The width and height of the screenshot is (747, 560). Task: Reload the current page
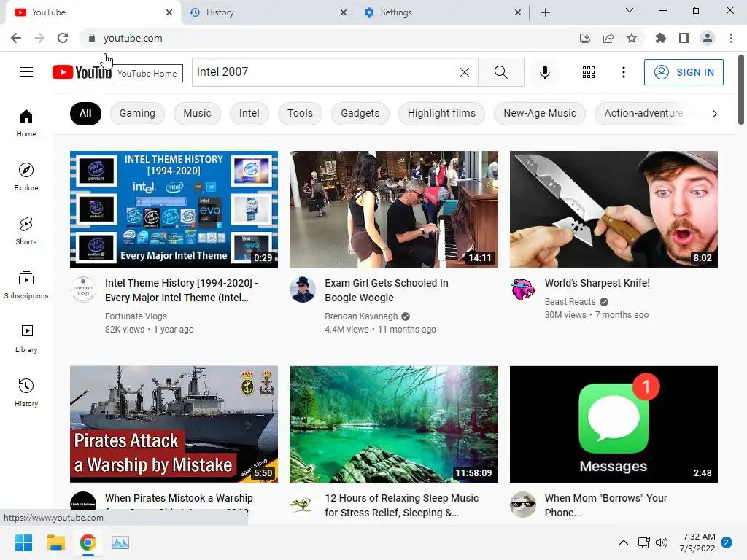coord(63,38)
